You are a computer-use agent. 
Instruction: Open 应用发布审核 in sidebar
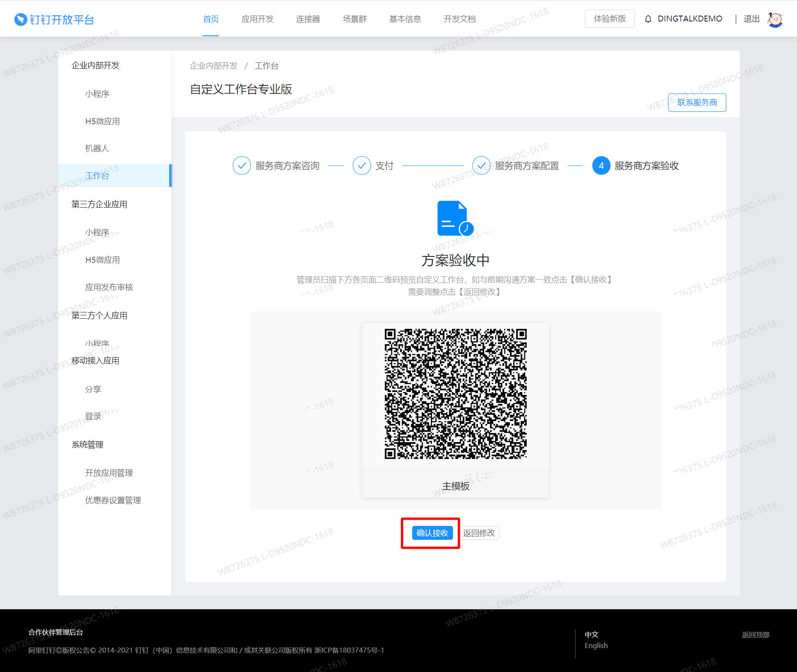109,287
